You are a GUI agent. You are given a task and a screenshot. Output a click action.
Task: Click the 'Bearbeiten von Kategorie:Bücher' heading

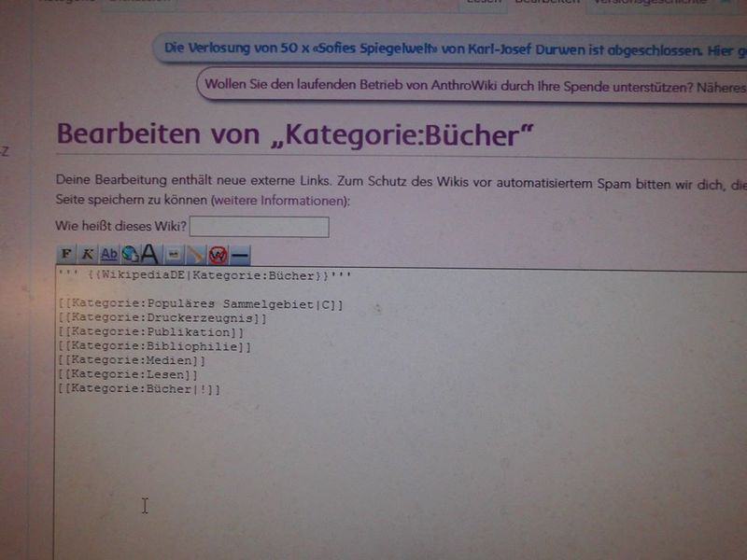(295, 134)
